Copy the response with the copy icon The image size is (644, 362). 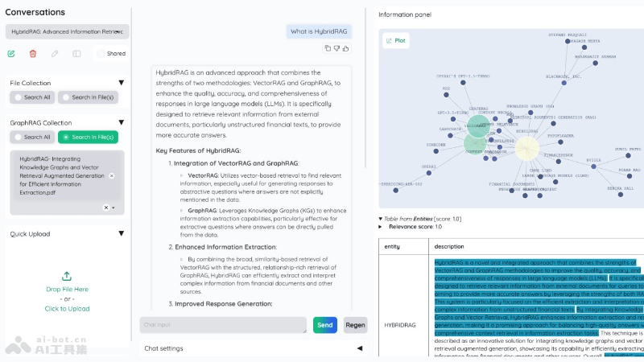(x=328, y=48)
